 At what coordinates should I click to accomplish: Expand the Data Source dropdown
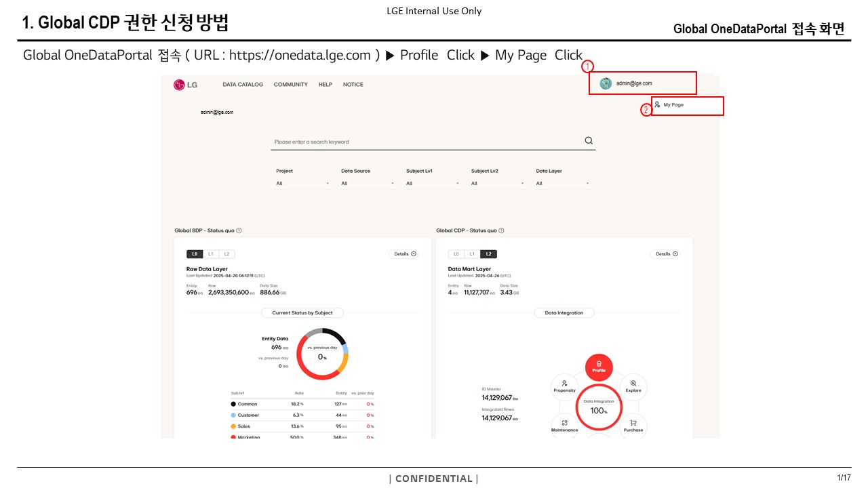[x=367, y=184]
